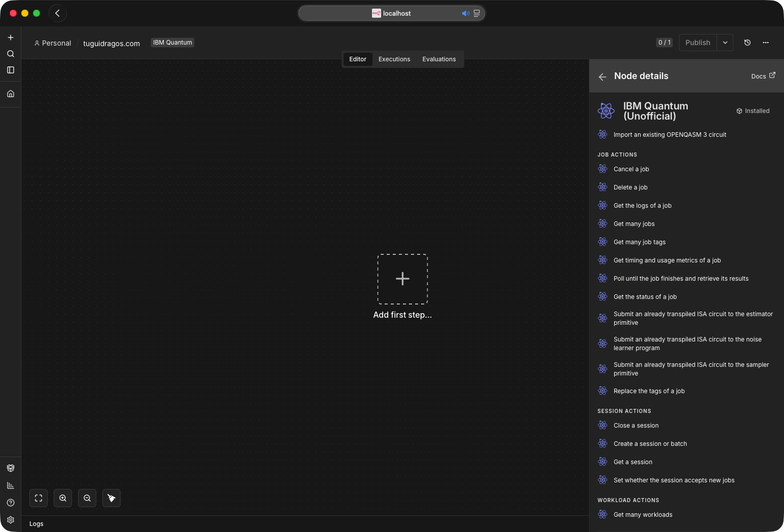Go back from Node details panel
The height and width of the screenshot is (532, 784).
(603, 77)
